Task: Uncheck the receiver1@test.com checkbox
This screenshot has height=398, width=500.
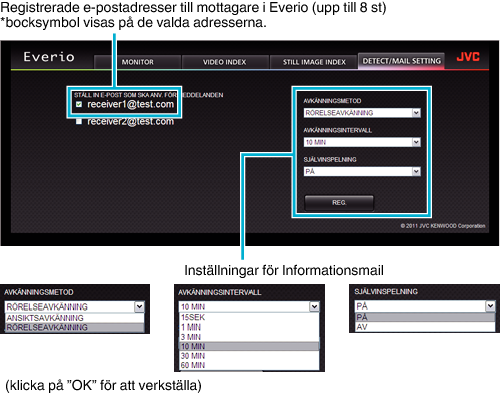Action: pyautogui.click(x=79, y=104)
